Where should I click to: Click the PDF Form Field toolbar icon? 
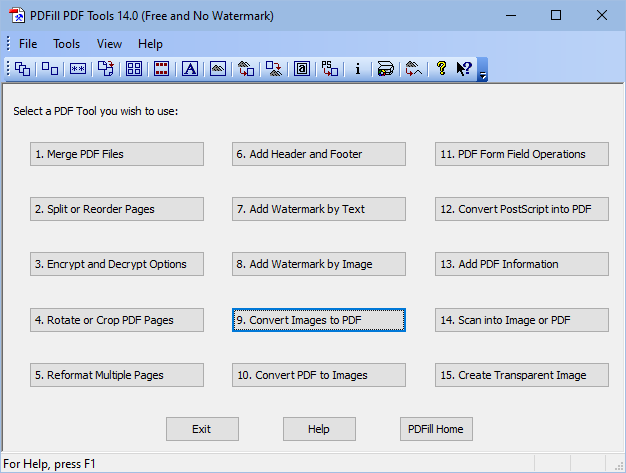(302, 69)
